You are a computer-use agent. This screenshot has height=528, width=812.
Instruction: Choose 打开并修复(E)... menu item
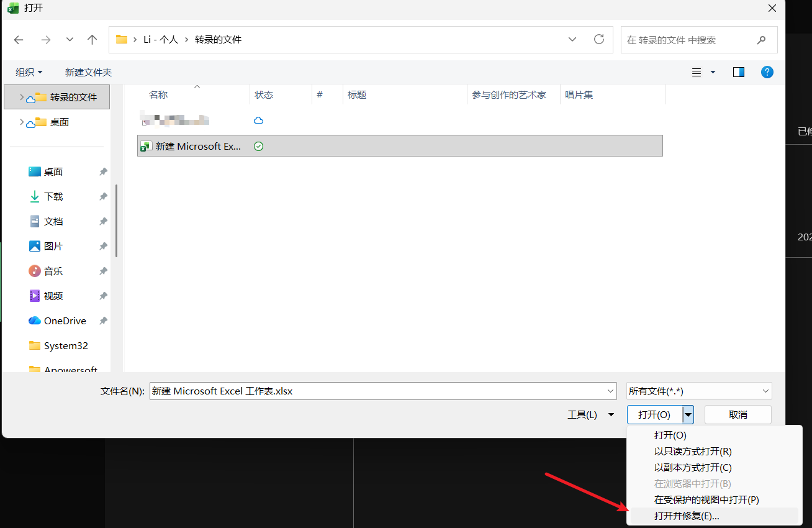(x=714, y=516)
